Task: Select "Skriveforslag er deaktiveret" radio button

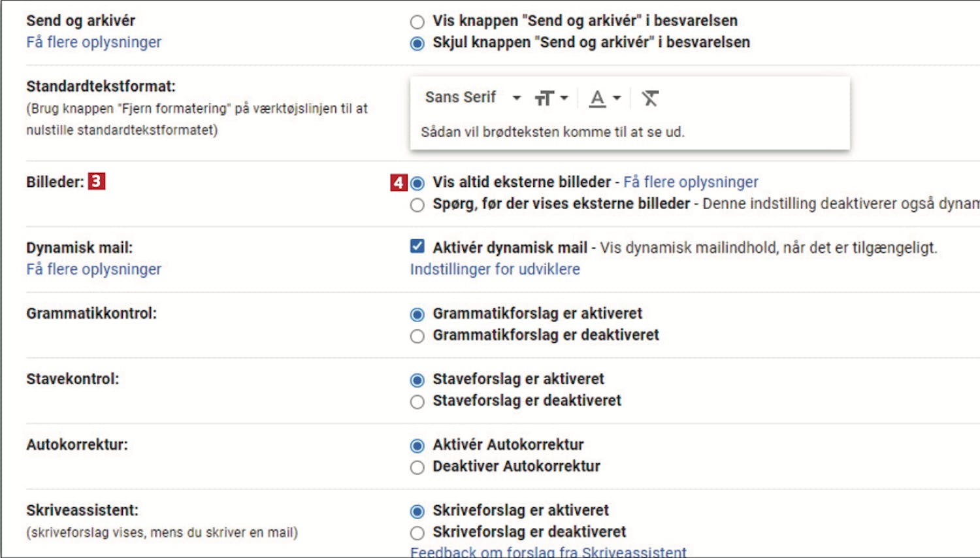Action: tap(417, 533)
